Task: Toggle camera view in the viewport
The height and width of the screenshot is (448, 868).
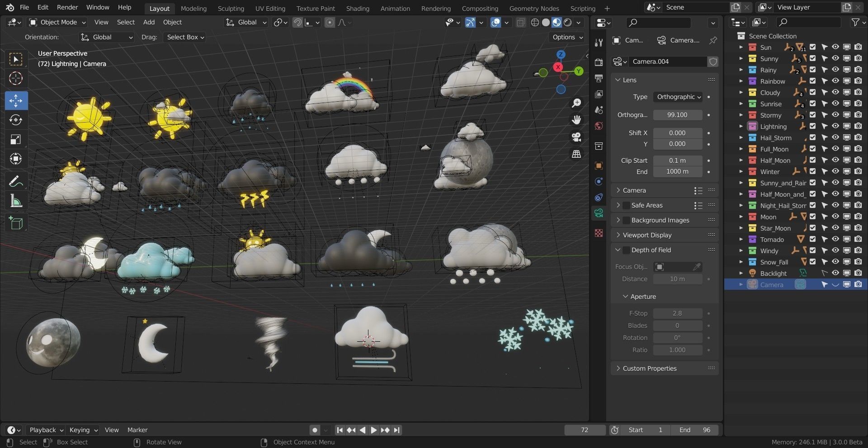Action: [576, 137]
